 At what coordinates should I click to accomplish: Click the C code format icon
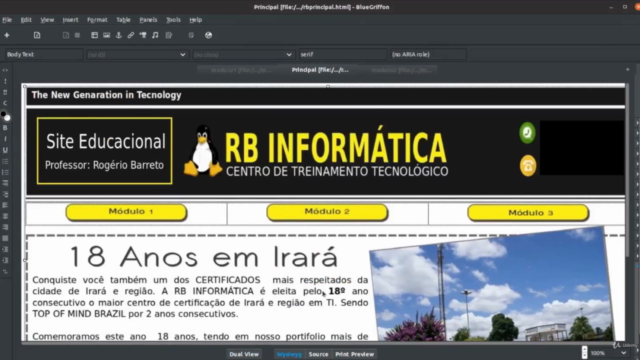point(5,103)
